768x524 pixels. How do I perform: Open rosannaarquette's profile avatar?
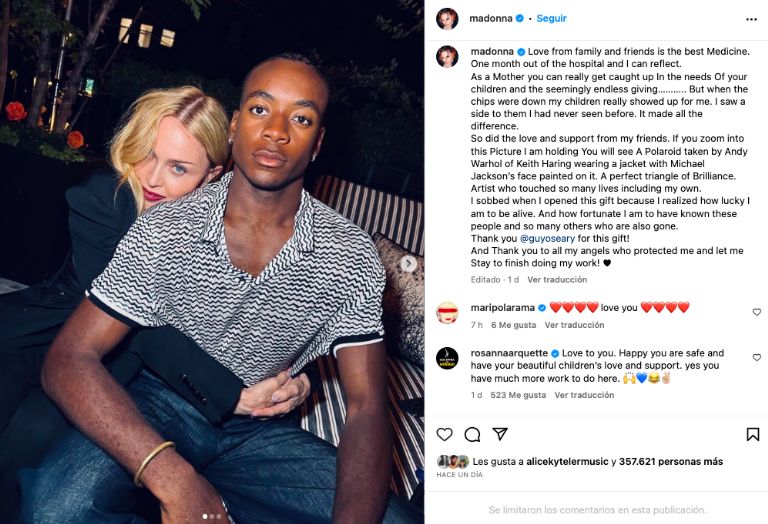pos(447,358)
